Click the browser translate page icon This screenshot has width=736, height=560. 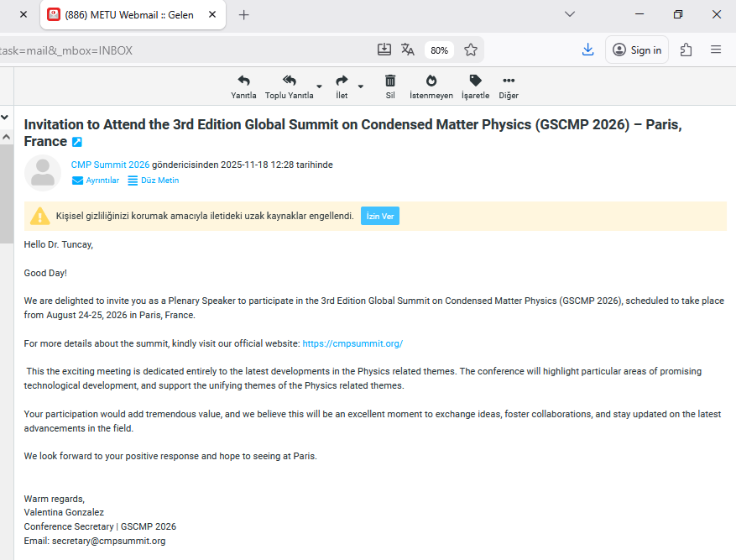coord(408,50)
